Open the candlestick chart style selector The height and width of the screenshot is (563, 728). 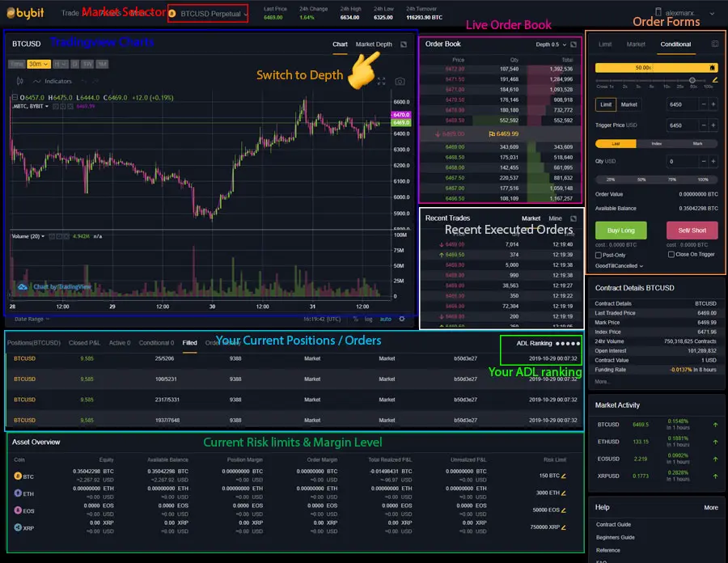(x=20, y=81)
